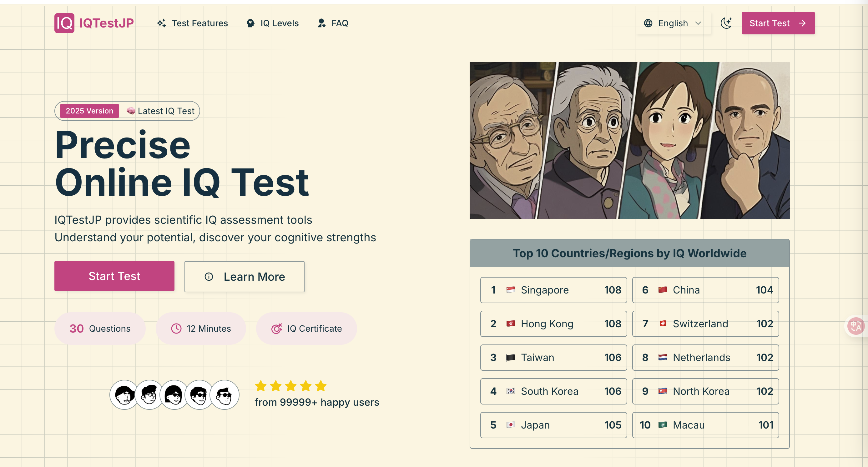Open the English language dropdown
Image resolution: width=868 pixels, height=467 pixels.
673,23
